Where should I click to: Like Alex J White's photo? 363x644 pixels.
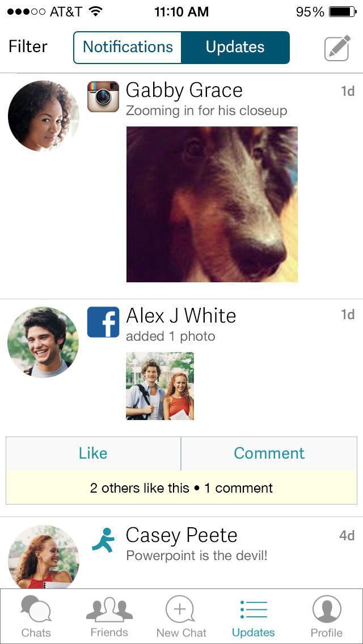tap(94, 454)
